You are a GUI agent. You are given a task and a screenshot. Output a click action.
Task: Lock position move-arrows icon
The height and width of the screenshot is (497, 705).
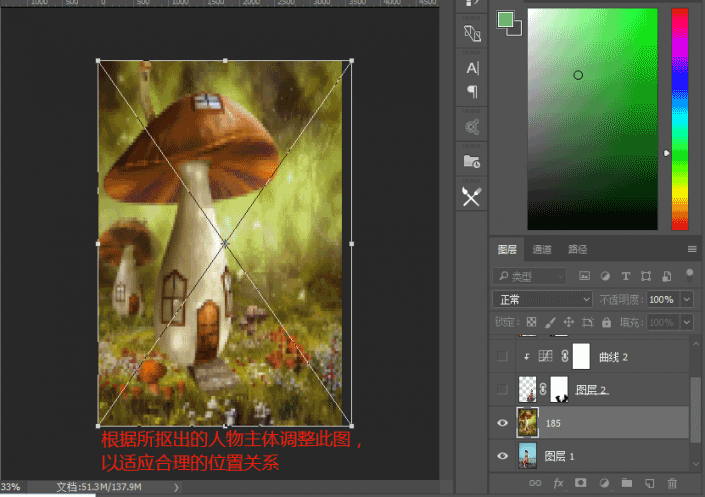click(x=569, y=322)
